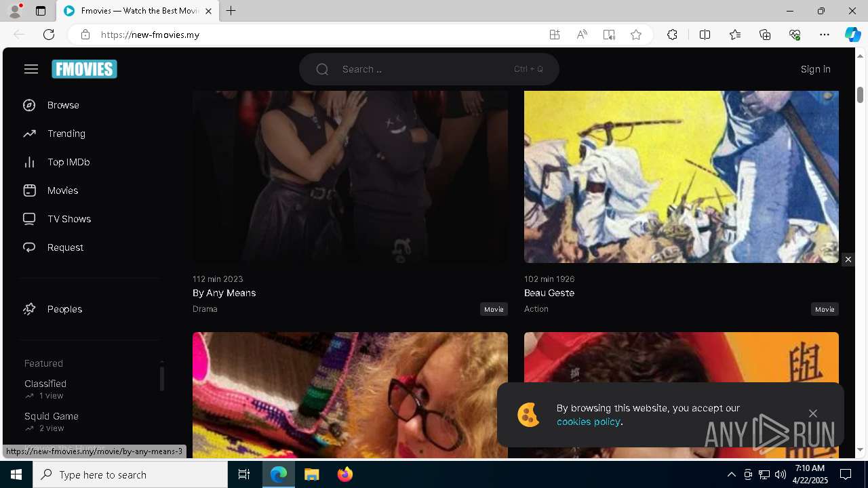Open Browser essentials icon

(795, 35)
